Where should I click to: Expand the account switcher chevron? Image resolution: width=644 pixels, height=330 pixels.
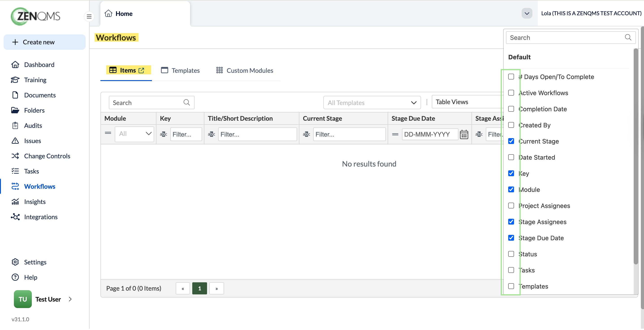tap(527, 13)
